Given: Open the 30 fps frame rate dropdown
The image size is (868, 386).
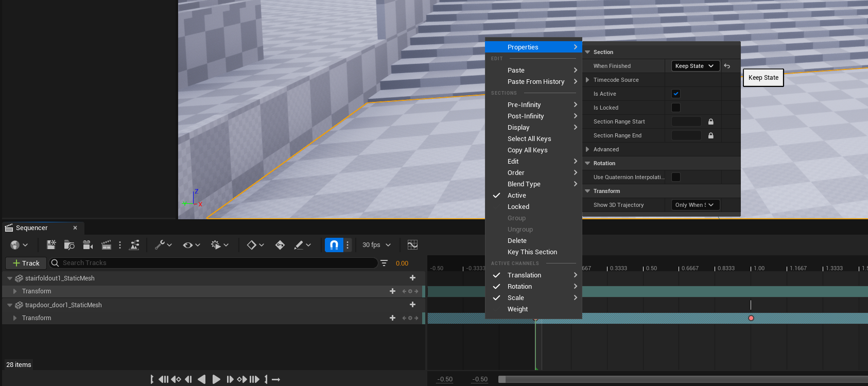Looking at the screenshot, I should click(x=376, y=245).
